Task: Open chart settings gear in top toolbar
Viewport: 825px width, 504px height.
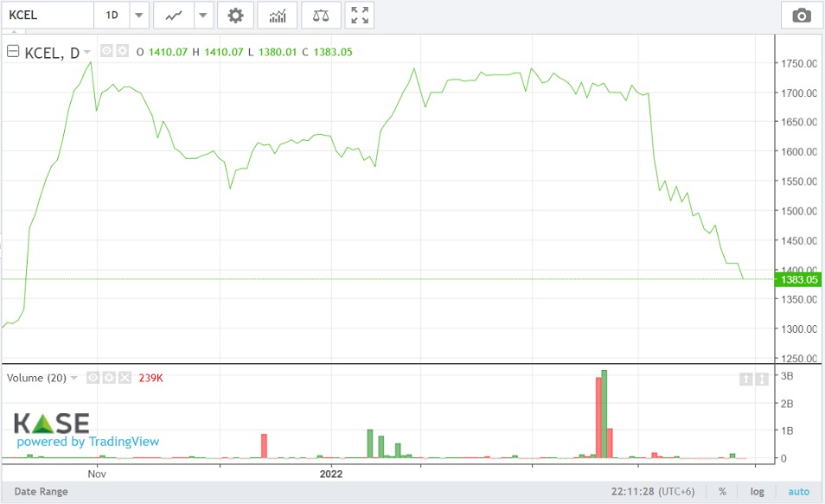Action: click(x=235, y=16)
